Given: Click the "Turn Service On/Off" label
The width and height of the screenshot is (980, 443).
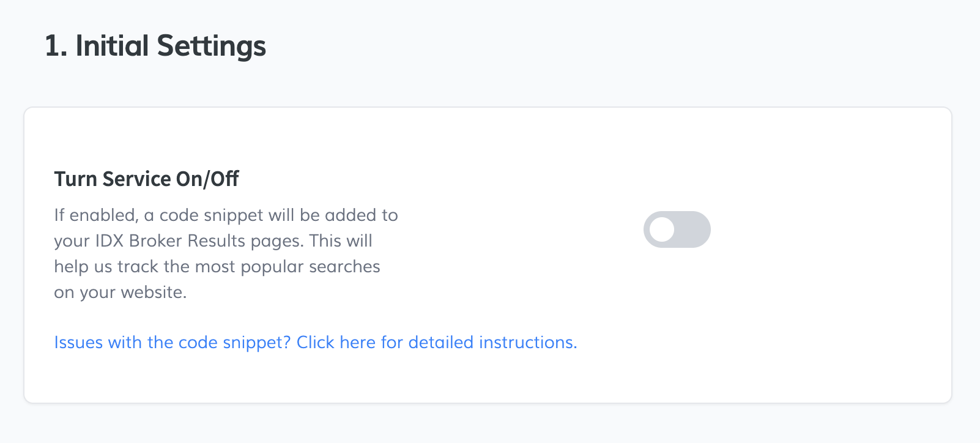Looking at the screenshot, I should click(146, 179).
